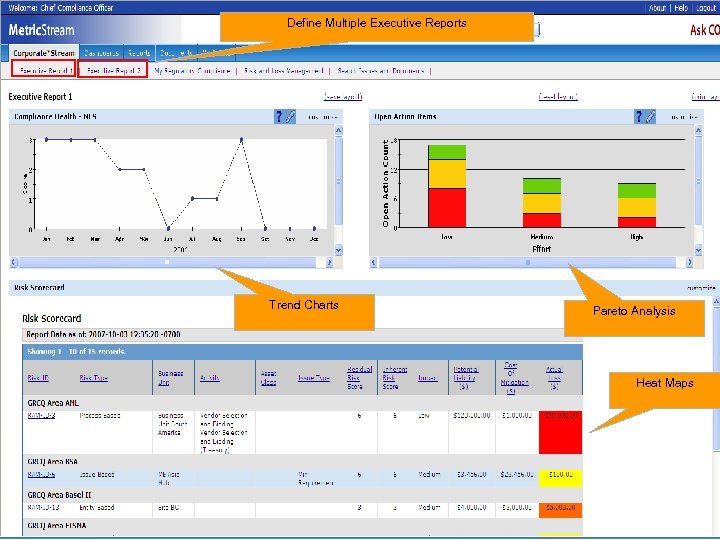Click the Save Layout link
The width and height of the screenshot is (720, 540).
click(x=343, y=96)
